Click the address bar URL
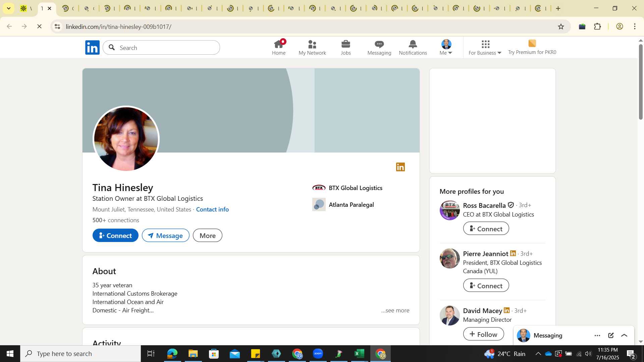 coord(119,26)
